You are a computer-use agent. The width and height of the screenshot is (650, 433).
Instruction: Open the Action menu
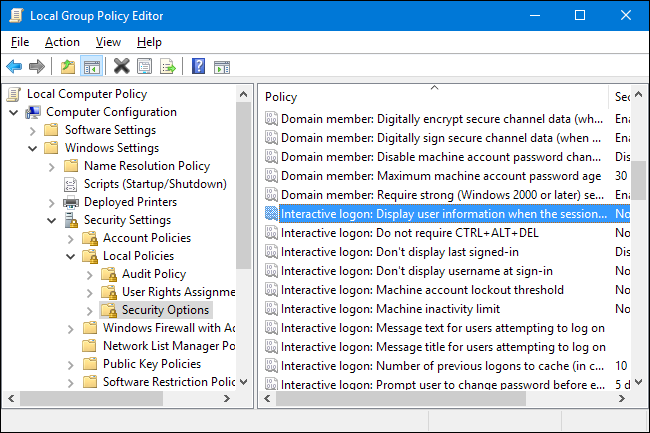62,42
